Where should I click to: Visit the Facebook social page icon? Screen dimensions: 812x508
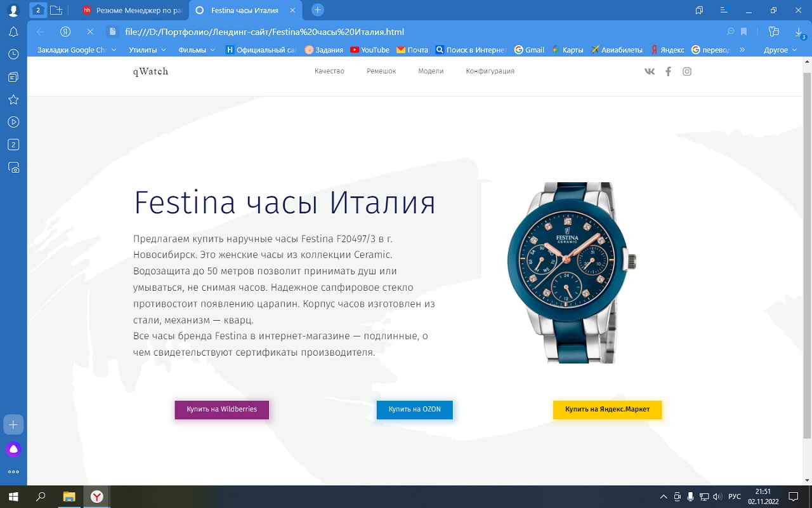[x=668, y=71]
